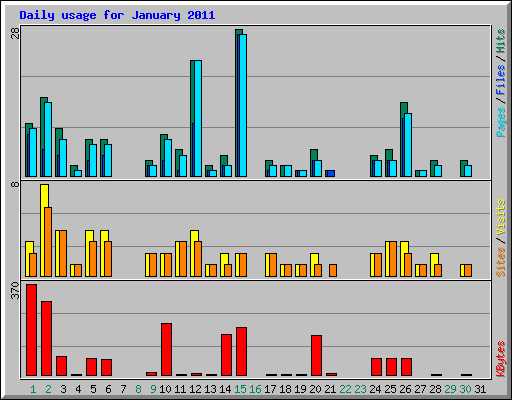Click the tallest cyan pages bar for day 15
Screen dimensions: 512x400
(x=243, y=105)
